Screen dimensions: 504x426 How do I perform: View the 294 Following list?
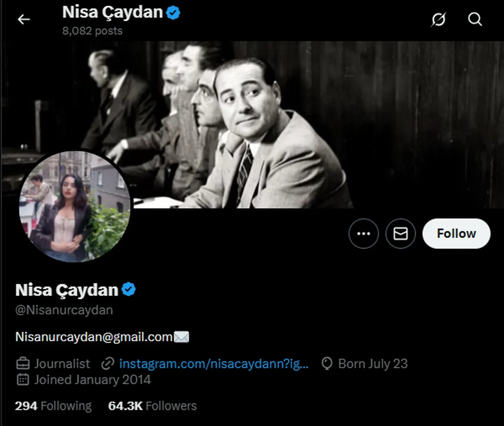(x=53, y=406)
